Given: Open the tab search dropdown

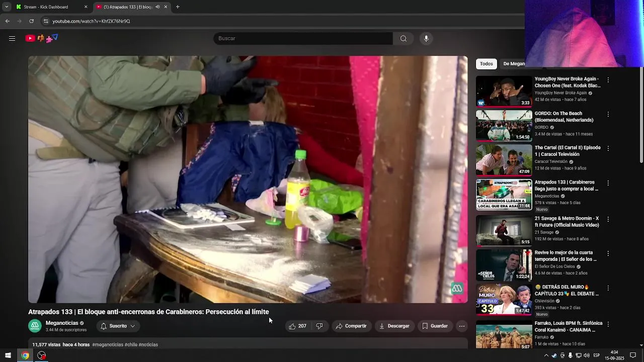Looking at the screenshot, I should (x=7, y=7).
